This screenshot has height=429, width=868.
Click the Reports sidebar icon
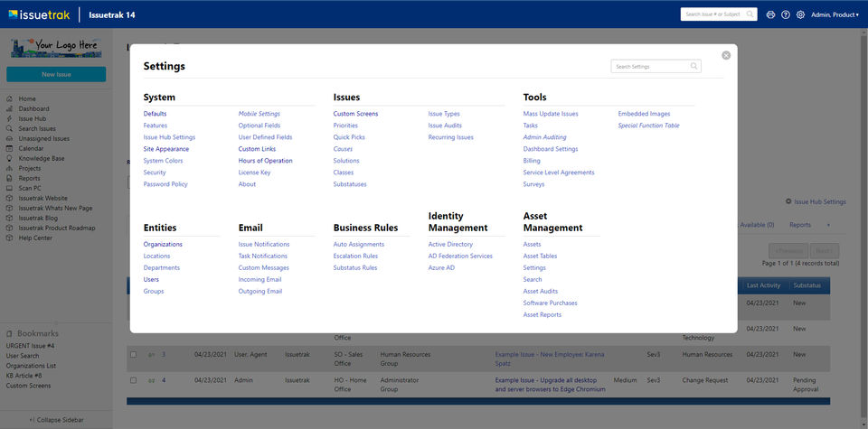pos(9,179)
